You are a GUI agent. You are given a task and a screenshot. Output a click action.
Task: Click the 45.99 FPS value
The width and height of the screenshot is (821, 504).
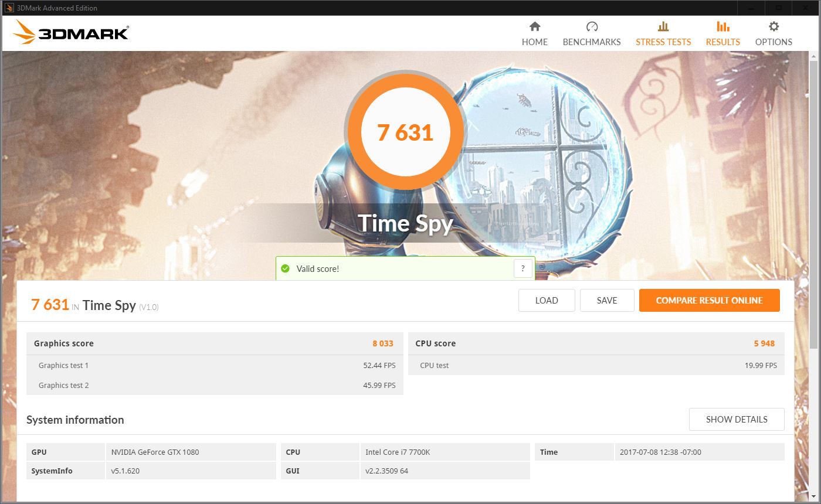[x=379, y=385]
